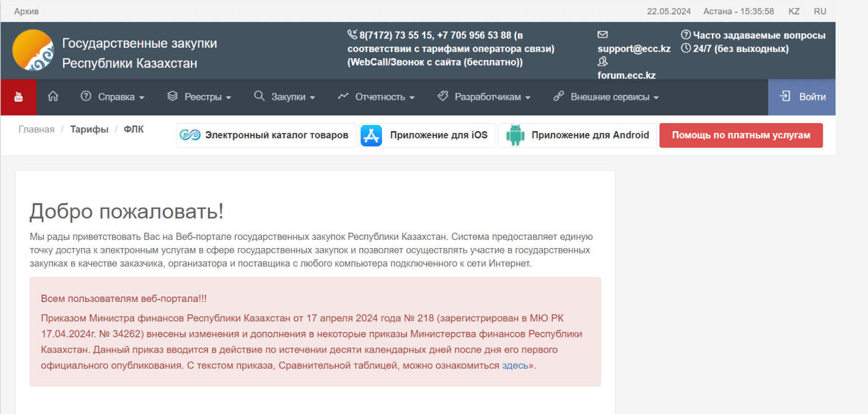Expand the Реестры dropdown caret
Screen dimensions: 868x414
click(x=228, y=98)
